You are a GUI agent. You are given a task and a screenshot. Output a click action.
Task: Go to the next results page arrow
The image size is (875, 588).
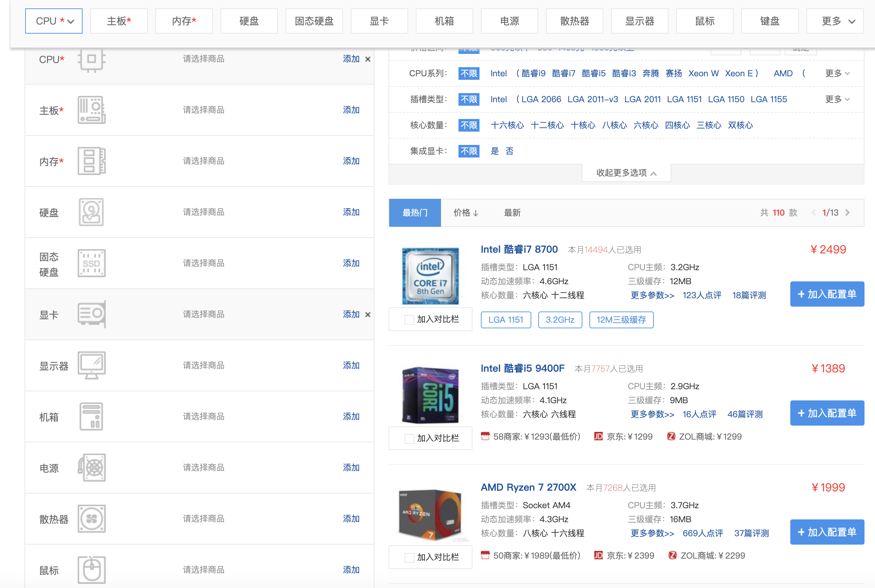pyautogui.click(x=847, y=213)
